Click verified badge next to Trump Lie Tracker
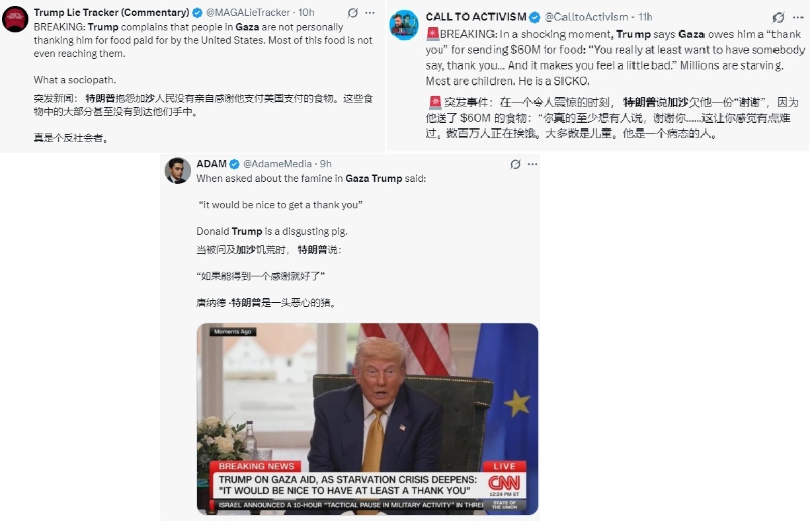812x525 pixels. [197, 13]
